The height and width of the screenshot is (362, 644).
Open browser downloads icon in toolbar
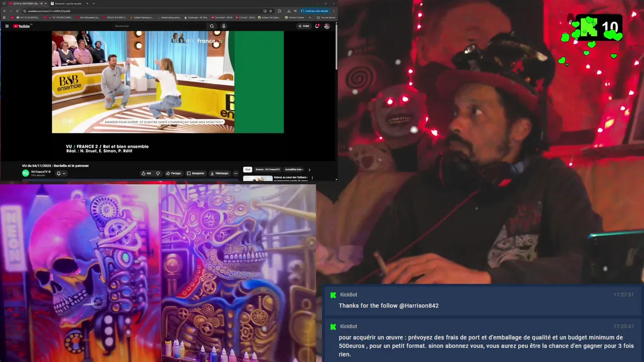pos(289,11)
